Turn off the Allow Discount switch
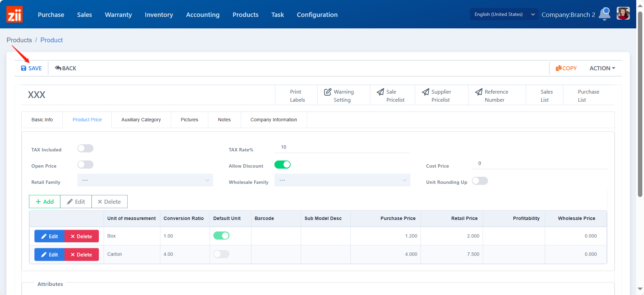Image resolution: width=644 pixels, height=295 pixels. pyautogui.click(x=283, y=165)
